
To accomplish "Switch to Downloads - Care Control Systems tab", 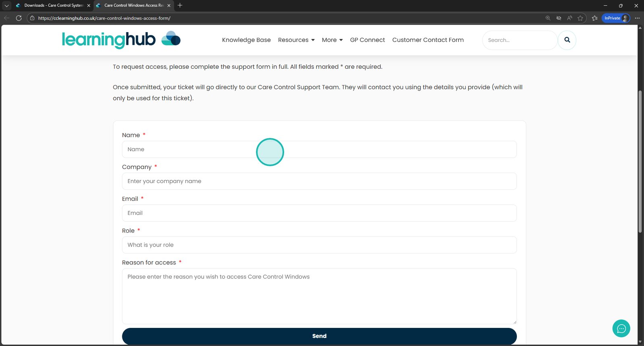I will click(x=53, y=6).
